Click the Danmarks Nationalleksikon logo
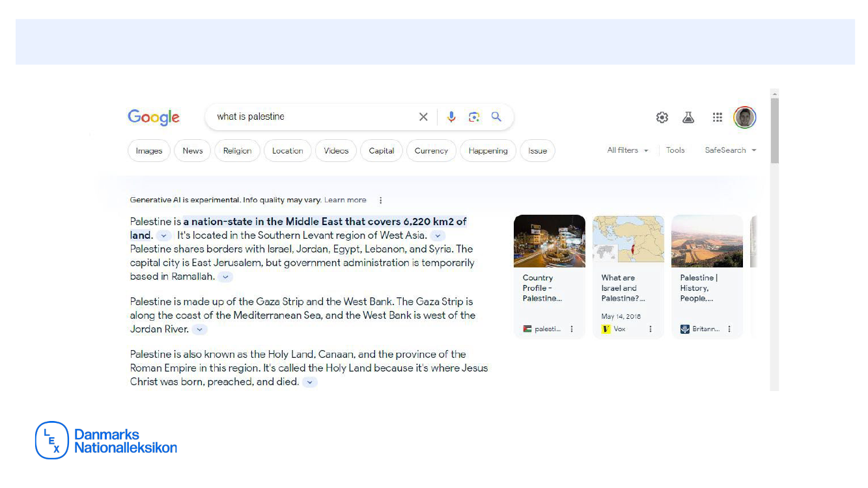Screen dimensions: 868x488 [106, 441]
